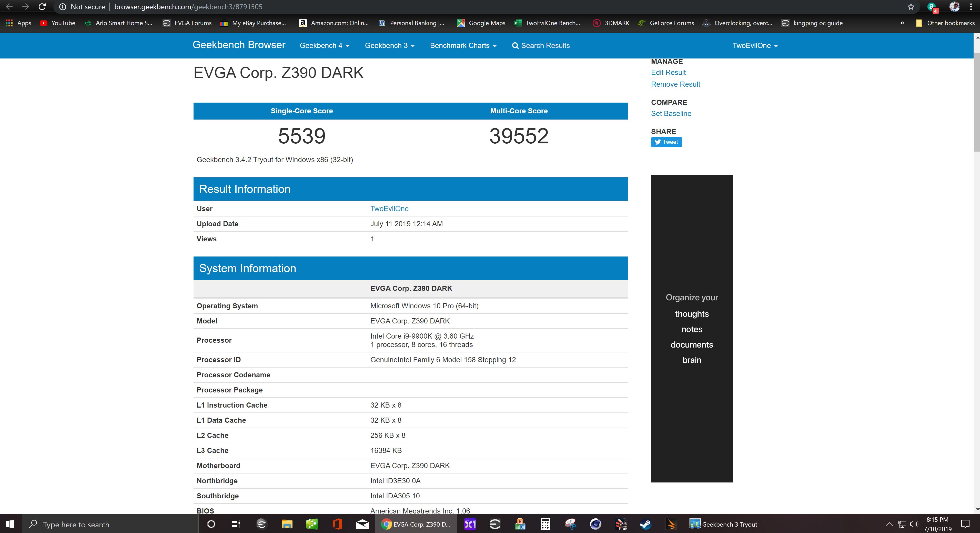The height and width of the screenshot is (533, 980).
Task: Open Cinema 4D icon on the taskbar
Action: click(x=595, y=524)
